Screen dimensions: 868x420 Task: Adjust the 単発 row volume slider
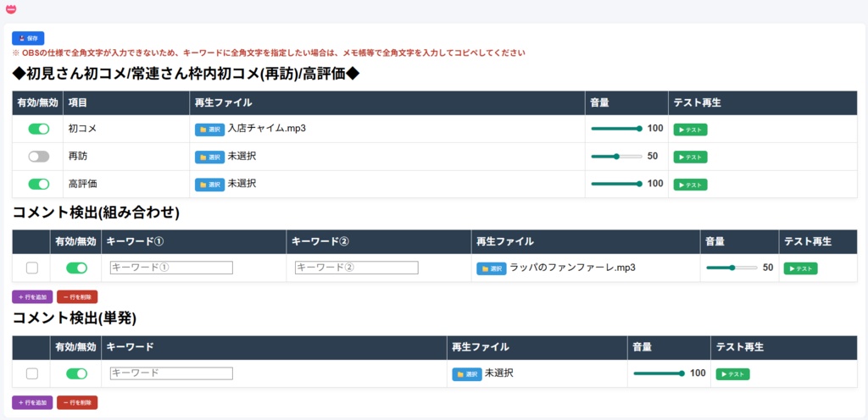[x=659, y=373]
